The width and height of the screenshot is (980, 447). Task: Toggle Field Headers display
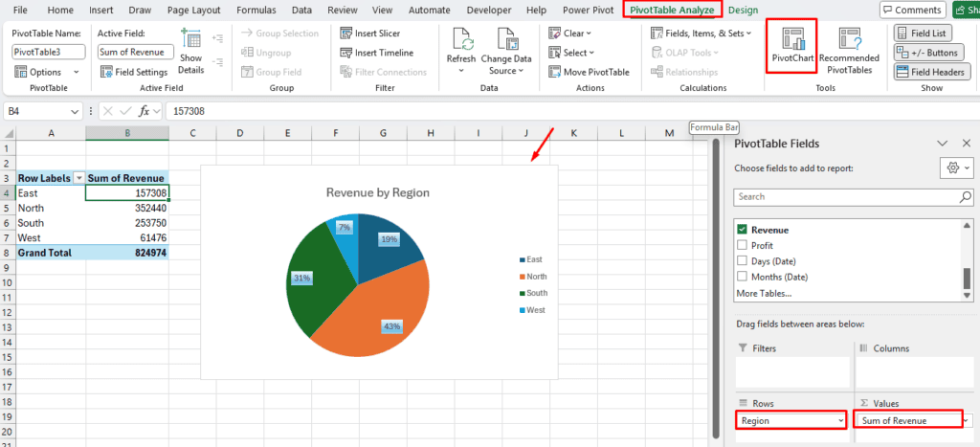pos(932,72)
